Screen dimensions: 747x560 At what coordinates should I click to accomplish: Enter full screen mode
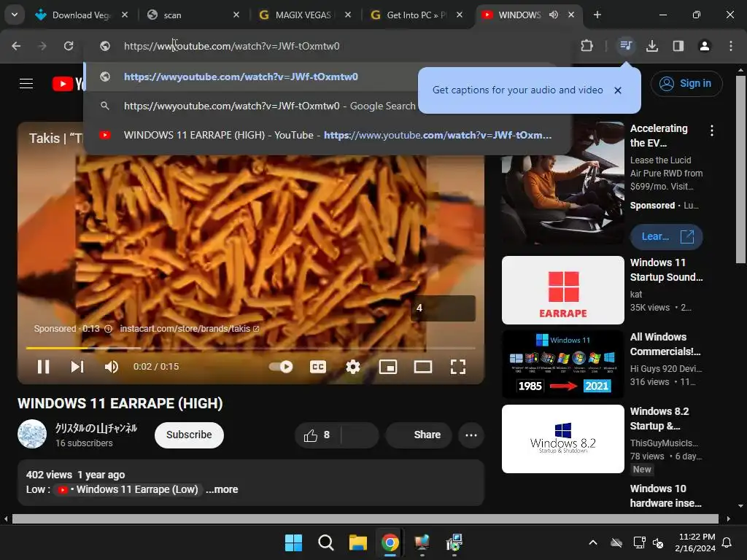458,367
